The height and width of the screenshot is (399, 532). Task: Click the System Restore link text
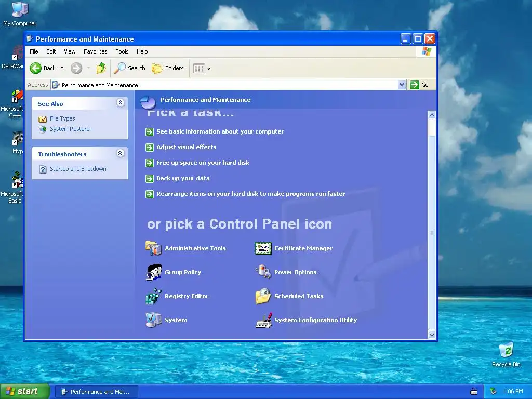tap(70, 129)
